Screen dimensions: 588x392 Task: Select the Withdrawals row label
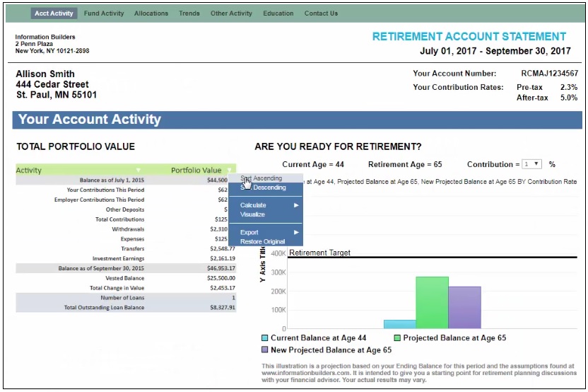128,229
